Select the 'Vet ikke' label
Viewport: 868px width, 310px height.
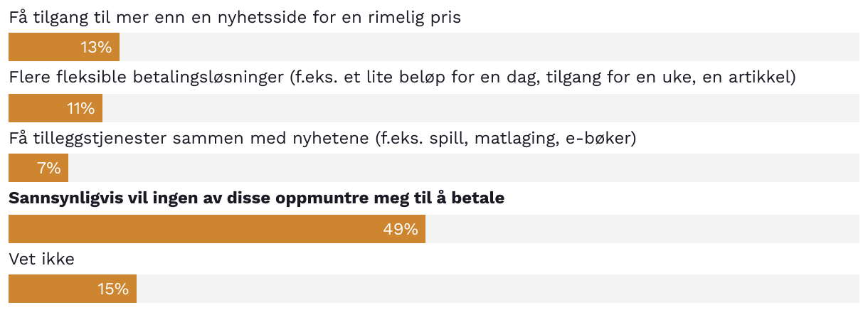41,260
